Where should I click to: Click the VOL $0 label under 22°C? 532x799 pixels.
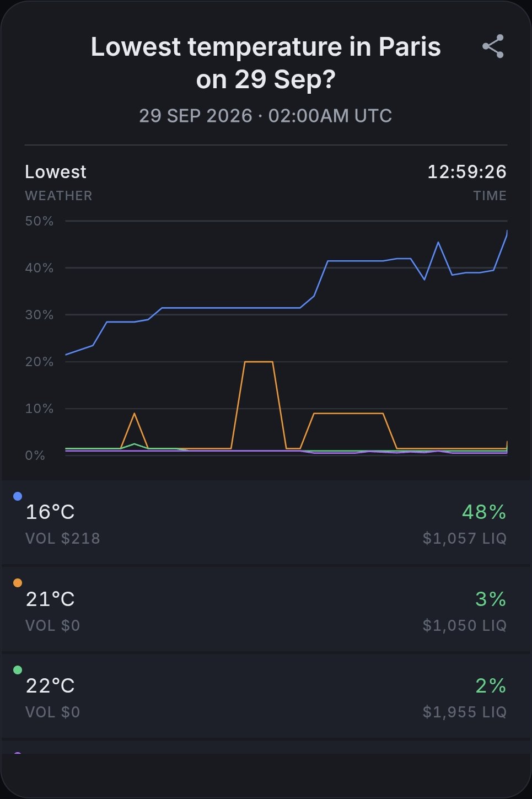53,712
